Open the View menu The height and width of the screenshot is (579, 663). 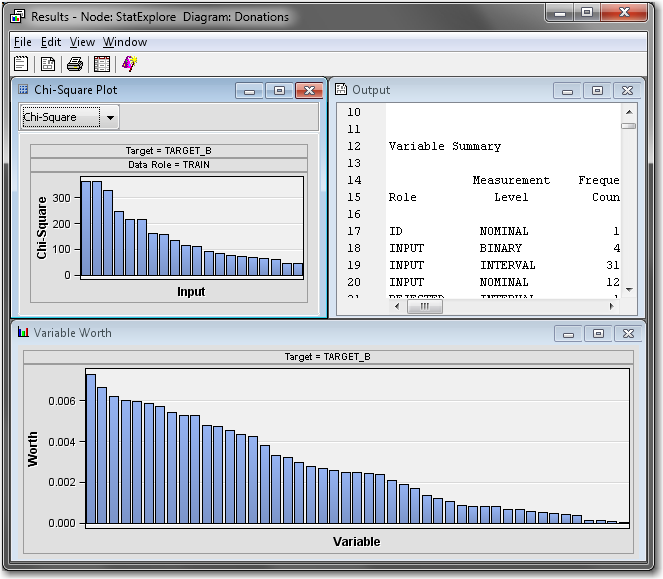(x=82, y=42)
